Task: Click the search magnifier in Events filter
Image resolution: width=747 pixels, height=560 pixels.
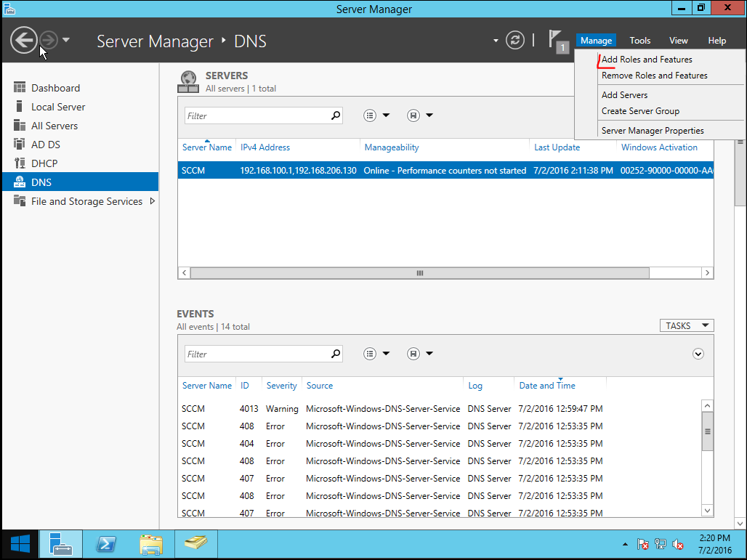Action: click(336, 354)
